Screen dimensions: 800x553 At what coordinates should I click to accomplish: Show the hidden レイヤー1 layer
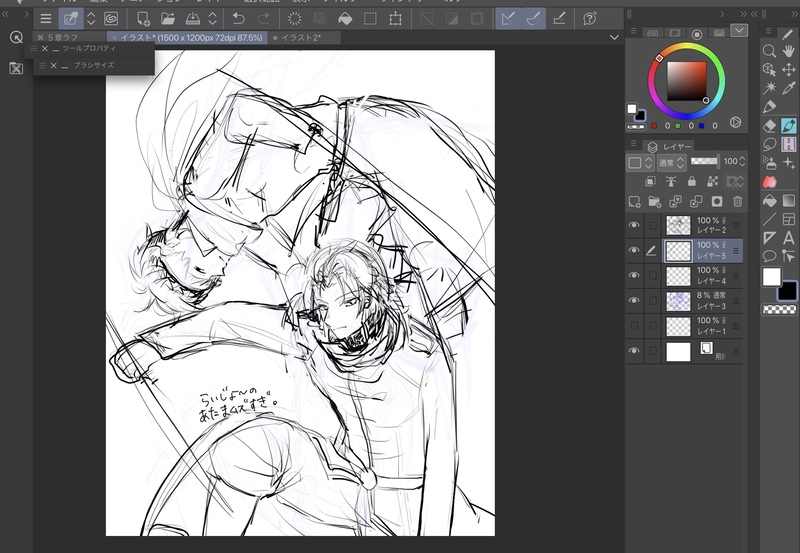(633, 325)
